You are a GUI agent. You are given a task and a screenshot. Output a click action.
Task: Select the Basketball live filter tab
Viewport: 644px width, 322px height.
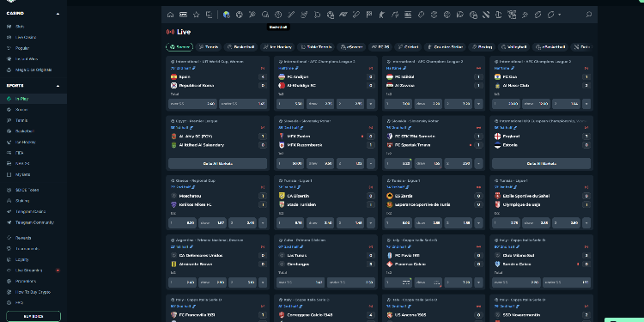tap(240, 47)
